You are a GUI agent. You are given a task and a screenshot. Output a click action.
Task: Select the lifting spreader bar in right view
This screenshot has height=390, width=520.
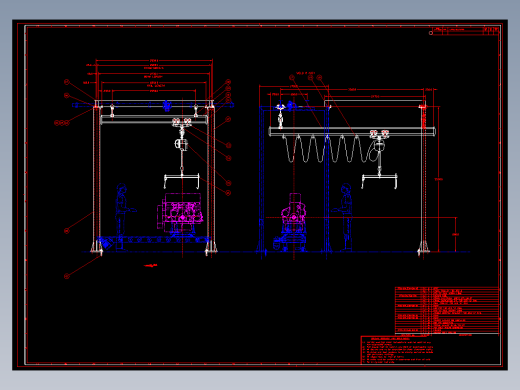(380, 181)
